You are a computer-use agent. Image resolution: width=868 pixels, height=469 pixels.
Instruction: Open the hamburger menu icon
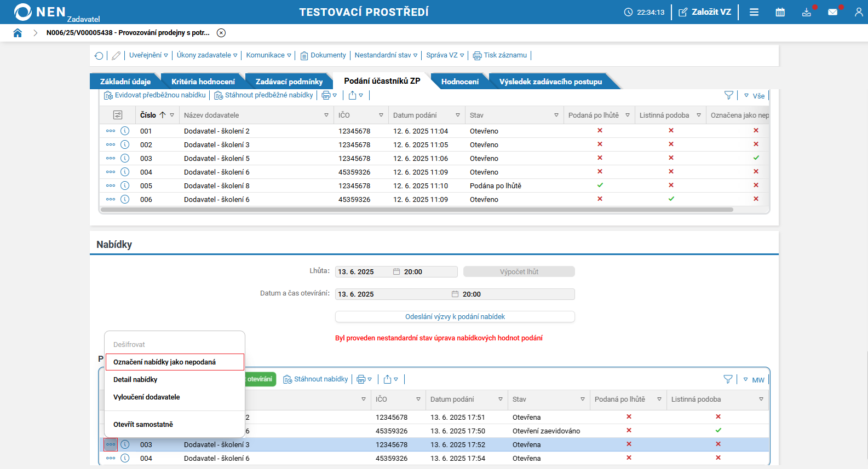754,12
